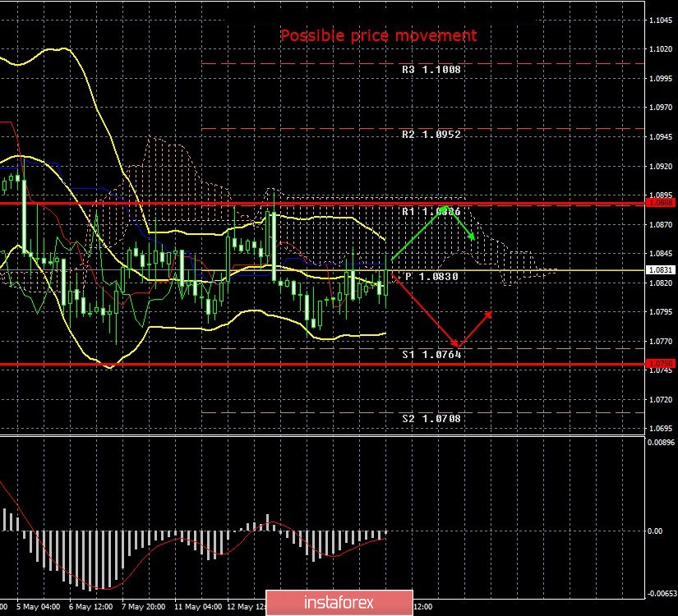Click the 1.1045 price scale value

pos(661,21)
